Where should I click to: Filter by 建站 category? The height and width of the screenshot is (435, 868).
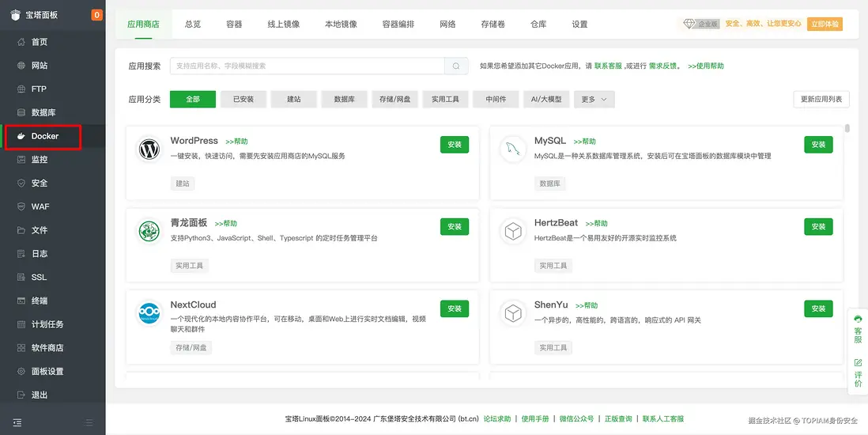[x=294, y=99]
